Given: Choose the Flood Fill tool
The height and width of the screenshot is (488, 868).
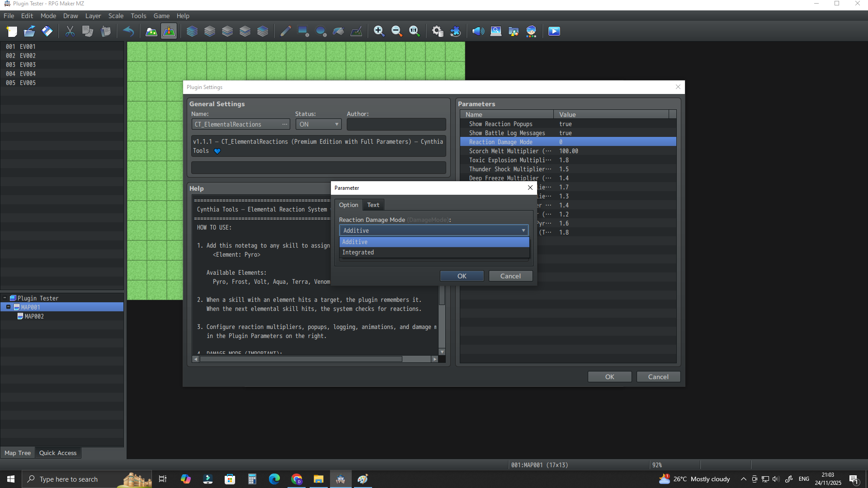Looking at the screenshot, I should 339,31.
